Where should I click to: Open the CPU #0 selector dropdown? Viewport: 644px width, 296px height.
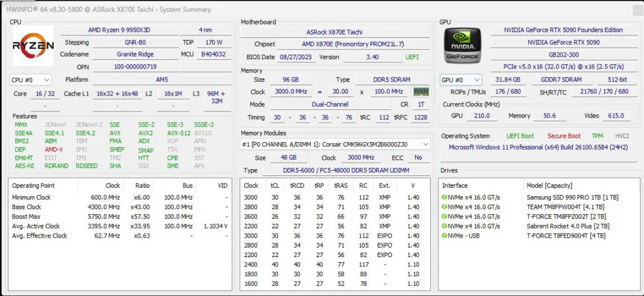[x=30, y=80]
